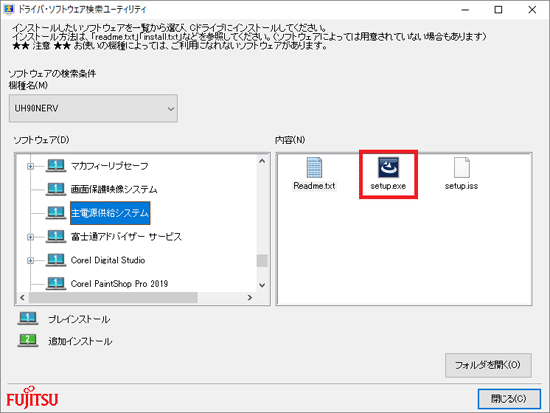Open the 機種名 UH90NERV dropdown
The height and width of the screenshot is (413, 550).
(x=93, y=108)
